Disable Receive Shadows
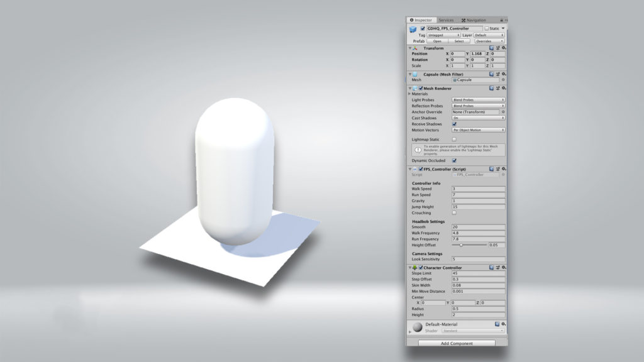 pos(454,124)
